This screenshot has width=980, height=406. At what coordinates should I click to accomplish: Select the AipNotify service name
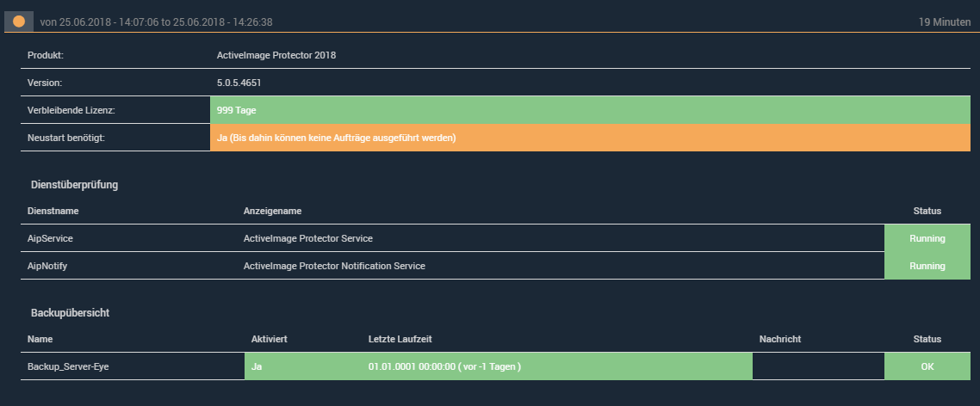tap(48, 266)
